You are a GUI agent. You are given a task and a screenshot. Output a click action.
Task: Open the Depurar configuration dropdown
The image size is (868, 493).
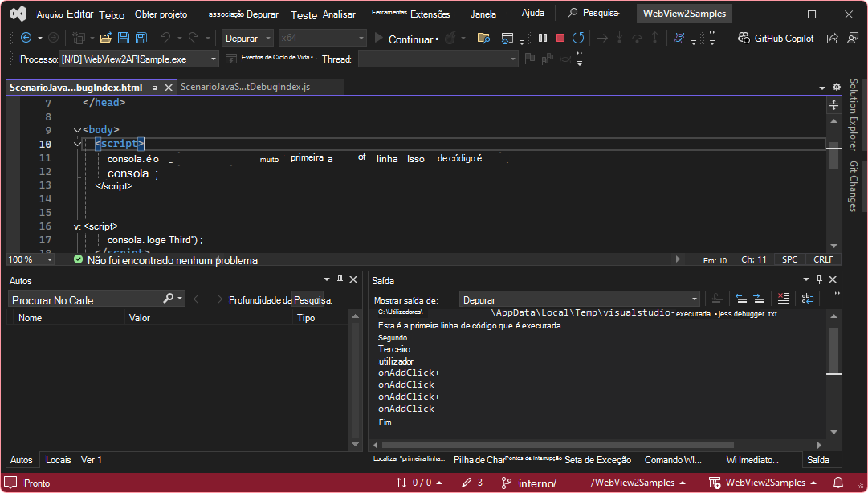(247, 38)
